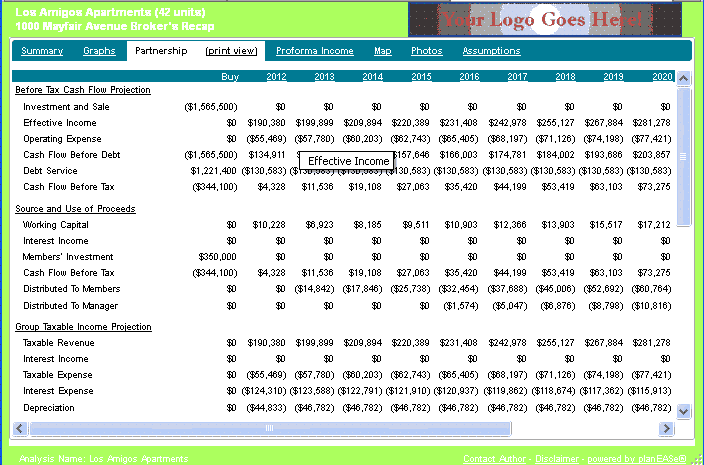
Task: Click the Analysis Name footer text
Action: [104, 459]
